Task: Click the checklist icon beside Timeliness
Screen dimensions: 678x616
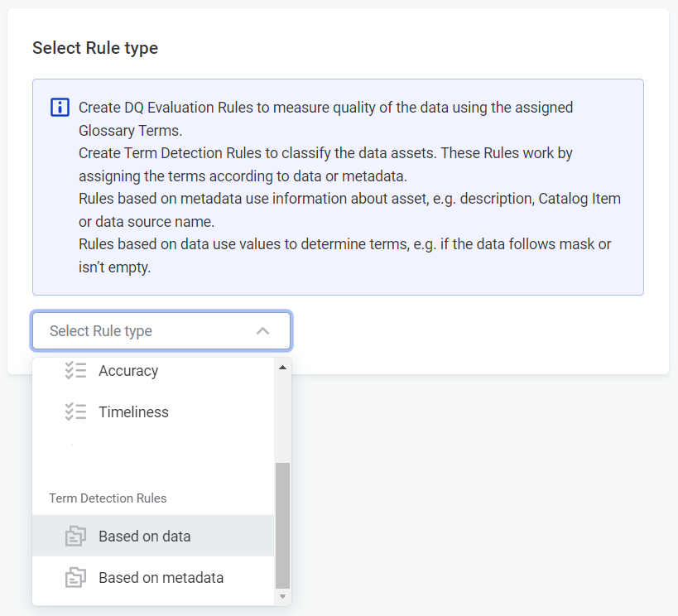Action: 75,411
